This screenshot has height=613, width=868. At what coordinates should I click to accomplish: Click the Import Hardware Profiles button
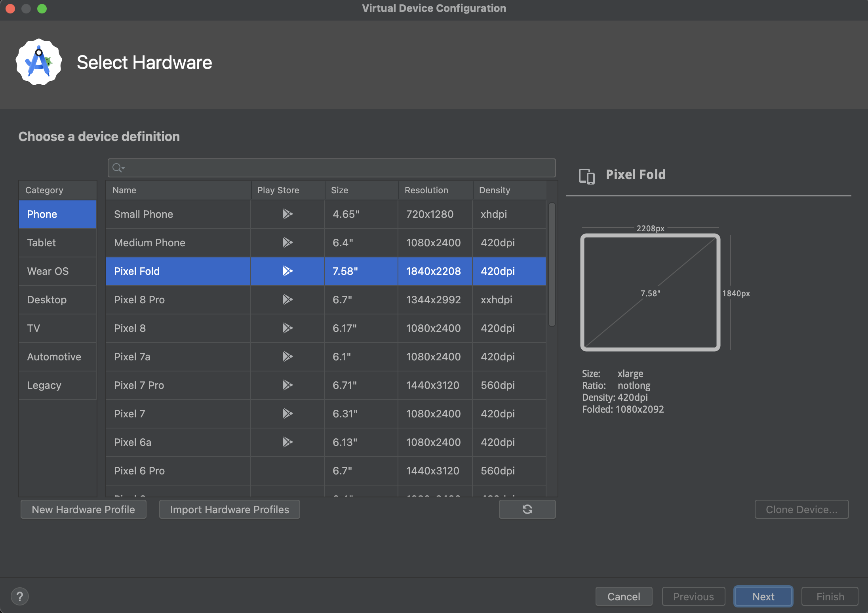[229, 510]
